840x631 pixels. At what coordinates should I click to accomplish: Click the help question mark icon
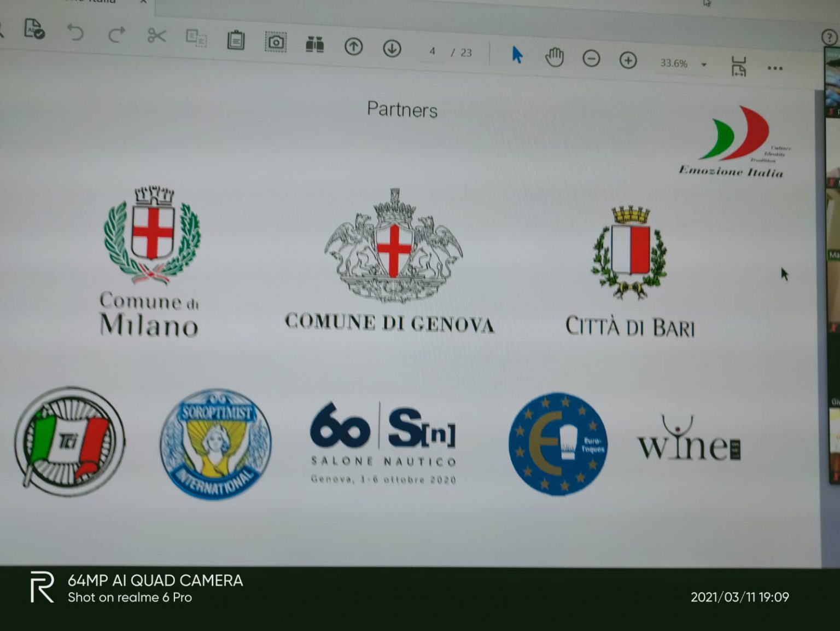pos(830,37)
